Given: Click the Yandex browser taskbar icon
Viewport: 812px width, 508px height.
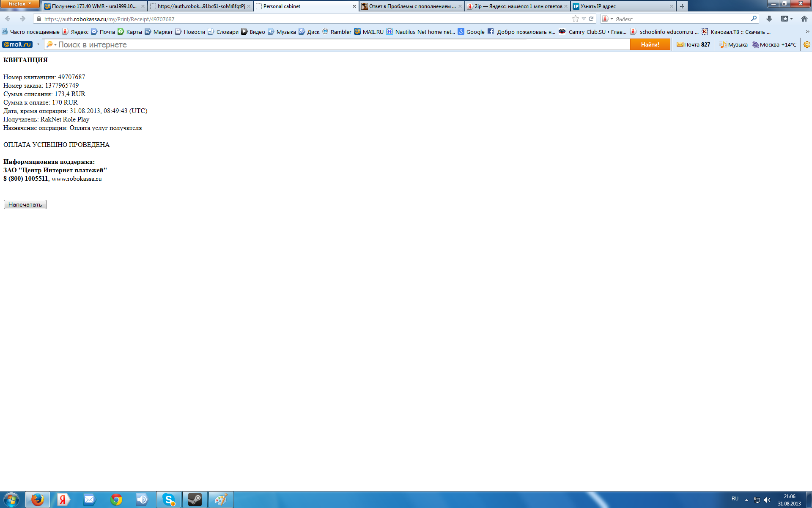Looking at the screenshot, I should [x=63, y=500].
